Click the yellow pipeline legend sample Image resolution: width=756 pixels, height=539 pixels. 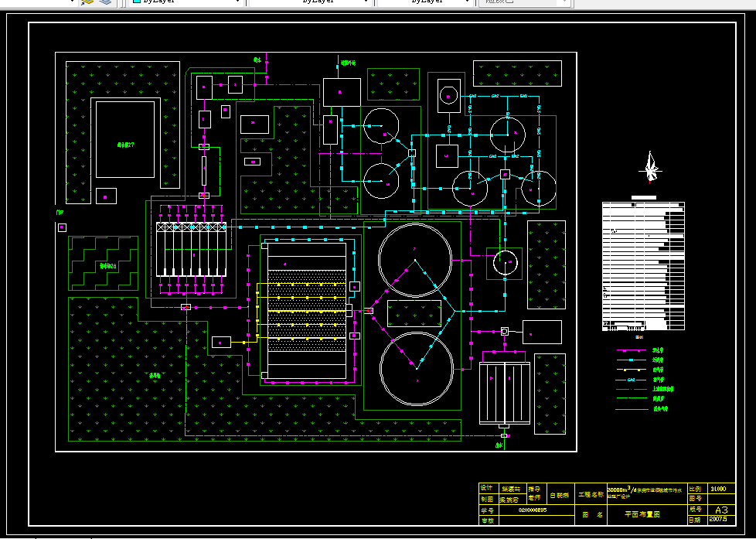(x=632, y=370)
